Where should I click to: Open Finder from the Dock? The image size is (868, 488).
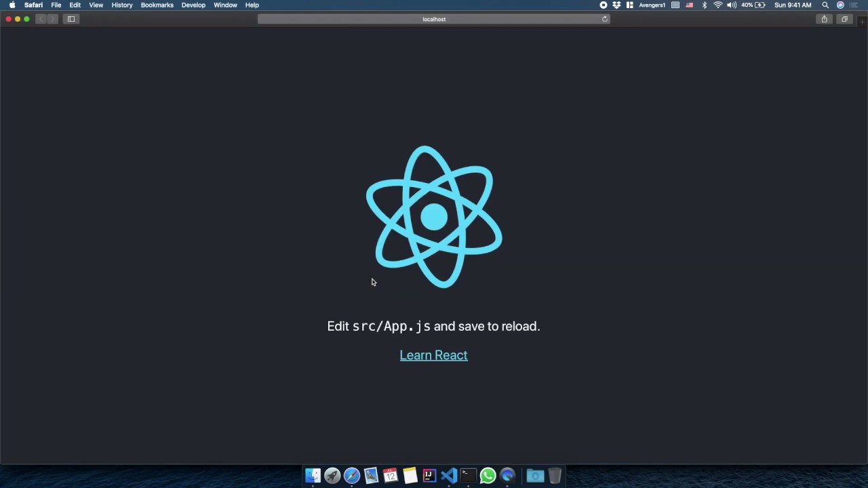313,476
